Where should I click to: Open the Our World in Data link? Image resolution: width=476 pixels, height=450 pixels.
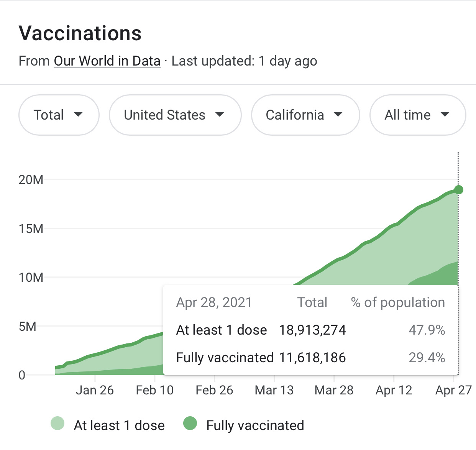coord(107,61)
